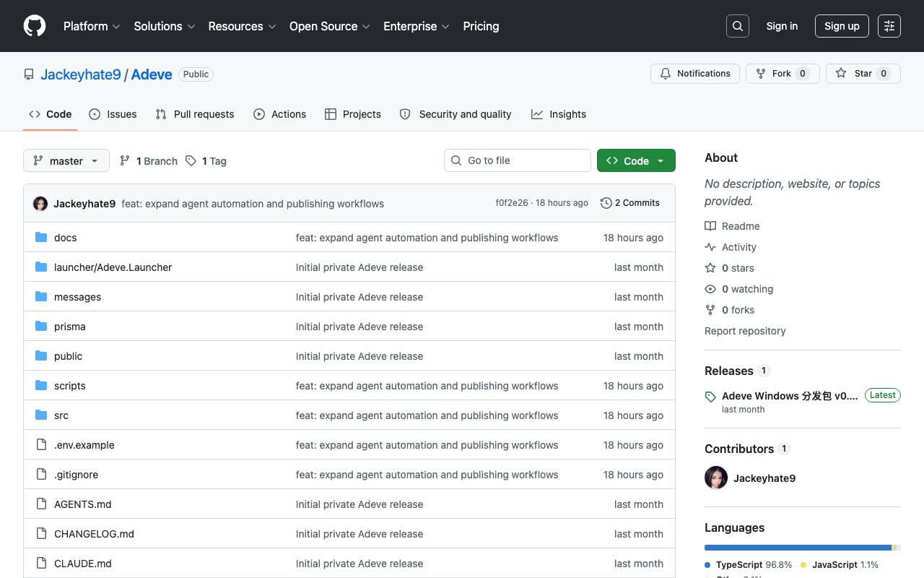Open the Jackeyhate9 owner link in title
The width and height of the screenshot is (924, 578).
81,74
